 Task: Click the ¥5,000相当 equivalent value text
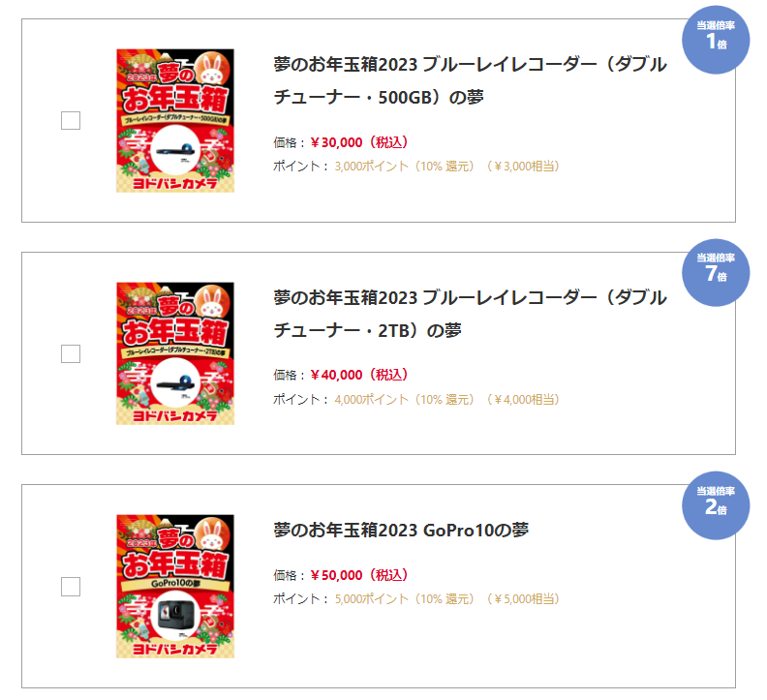tap(523, 598)
